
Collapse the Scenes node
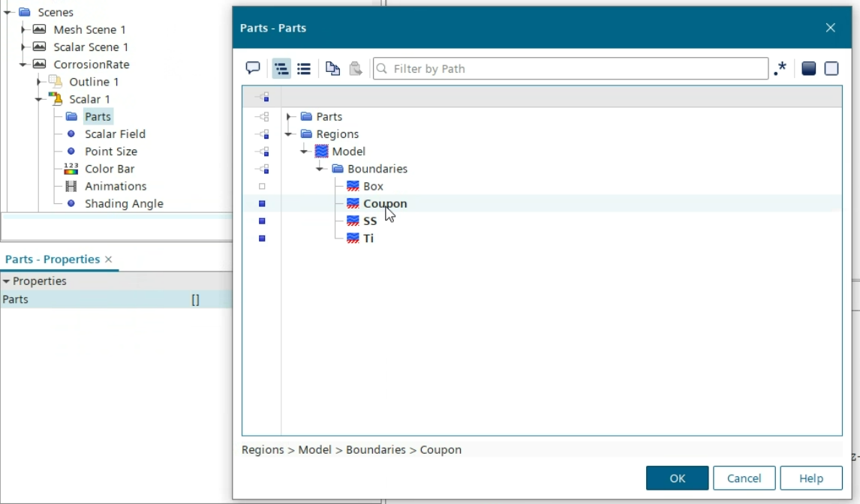pos(8,11)
